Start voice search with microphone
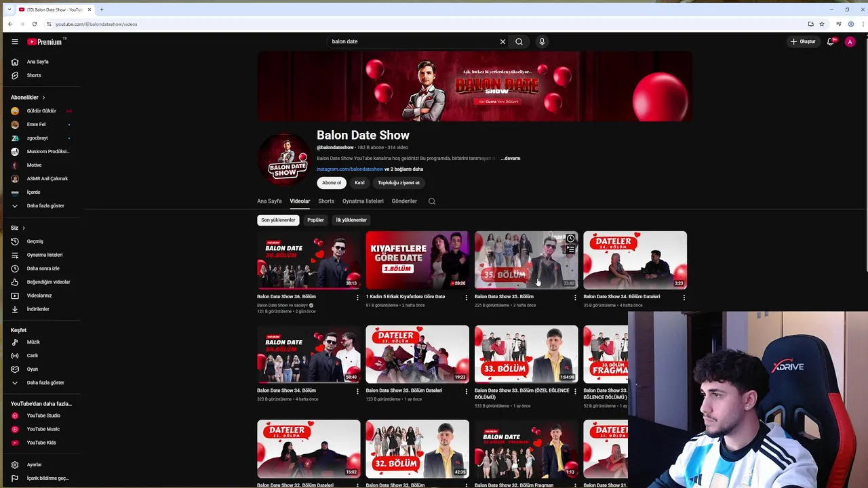Viewport: 868px width, 488px height. pyautogui.click(x=542, y=41)
